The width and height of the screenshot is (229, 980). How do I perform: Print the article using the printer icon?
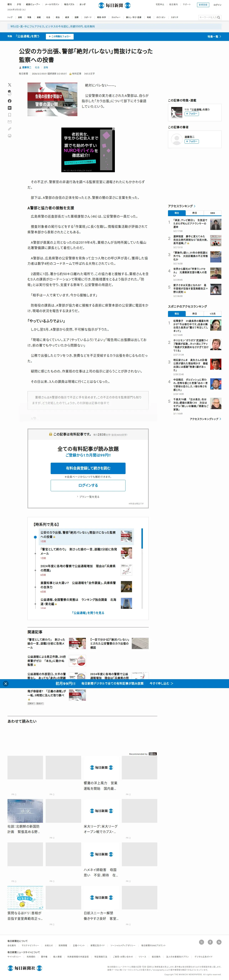click(x=9, y=135)
